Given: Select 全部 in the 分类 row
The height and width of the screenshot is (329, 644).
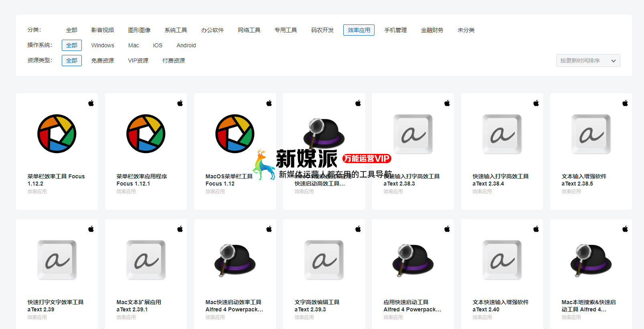Looking at the screenshot, I should (72, 30).
